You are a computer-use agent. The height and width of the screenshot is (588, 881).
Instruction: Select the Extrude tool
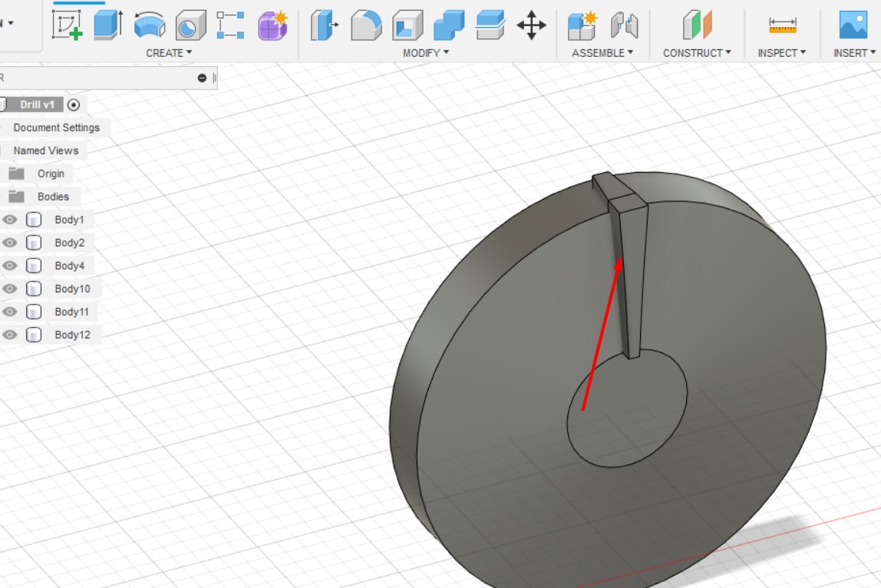(x=108, y=25)
